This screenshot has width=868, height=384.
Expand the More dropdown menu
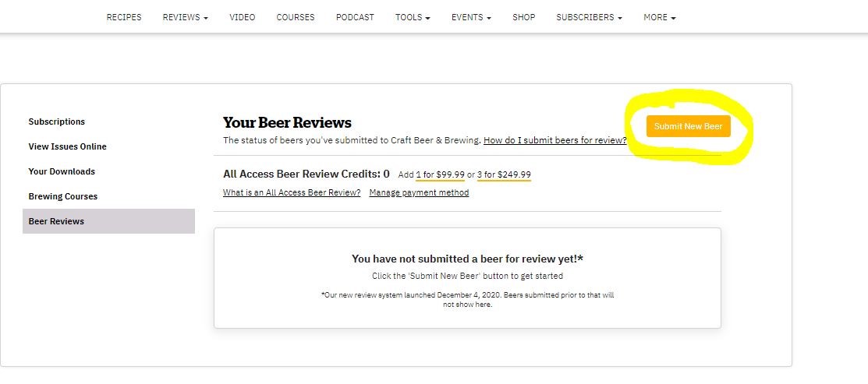click(659, 17)
